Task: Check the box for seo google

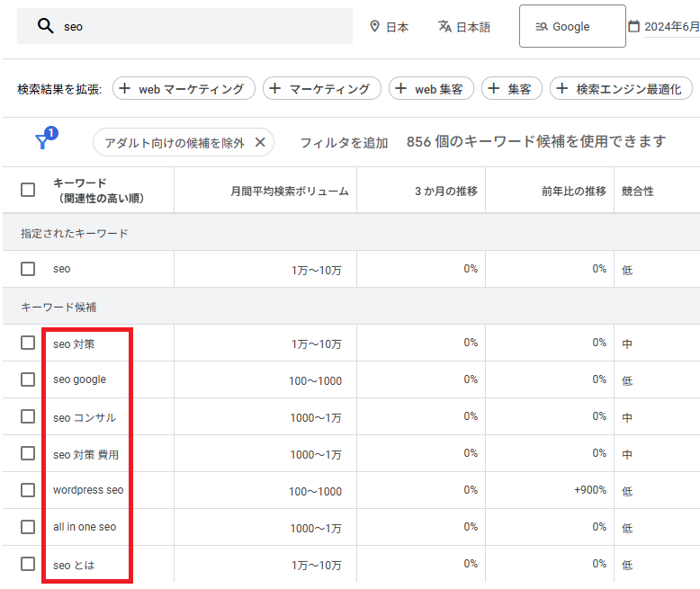Action: tap(28, 379)
